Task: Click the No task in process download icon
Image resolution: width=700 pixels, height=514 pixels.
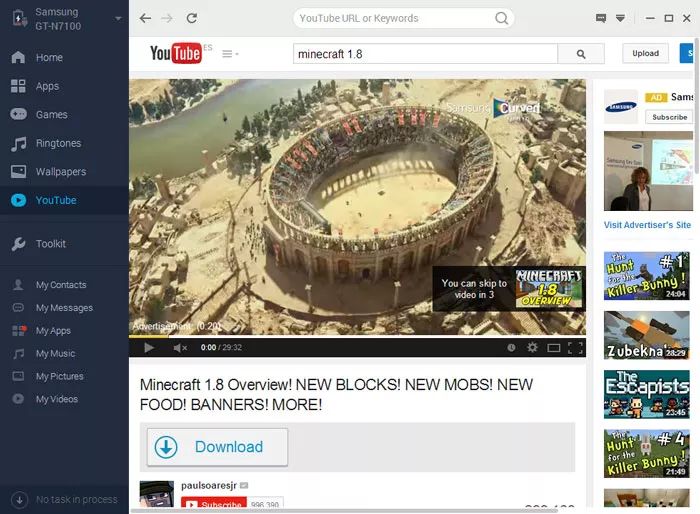Action: coord(19,500)
